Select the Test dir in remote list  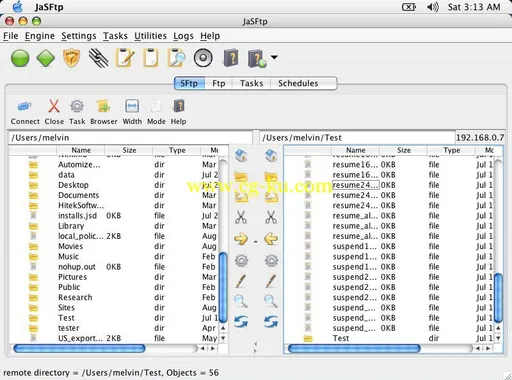[389, 338]
